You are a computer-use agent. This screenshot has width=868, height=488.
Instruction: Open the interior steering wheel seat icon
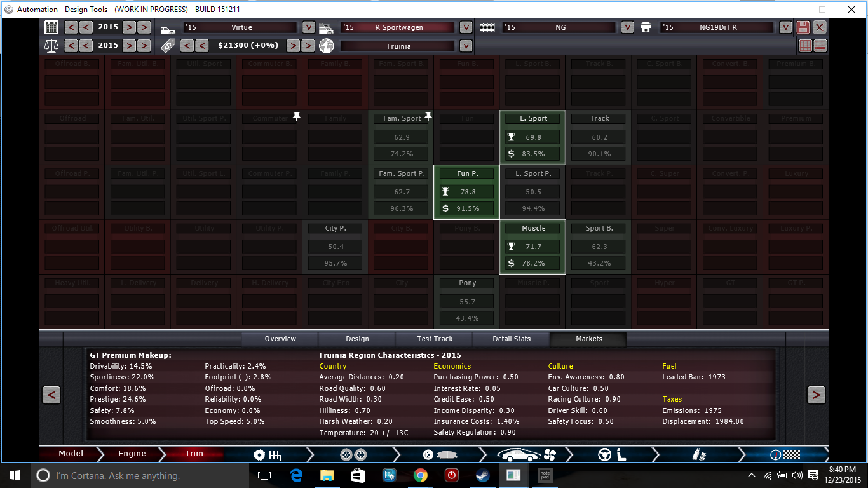[x=613, y=454]
